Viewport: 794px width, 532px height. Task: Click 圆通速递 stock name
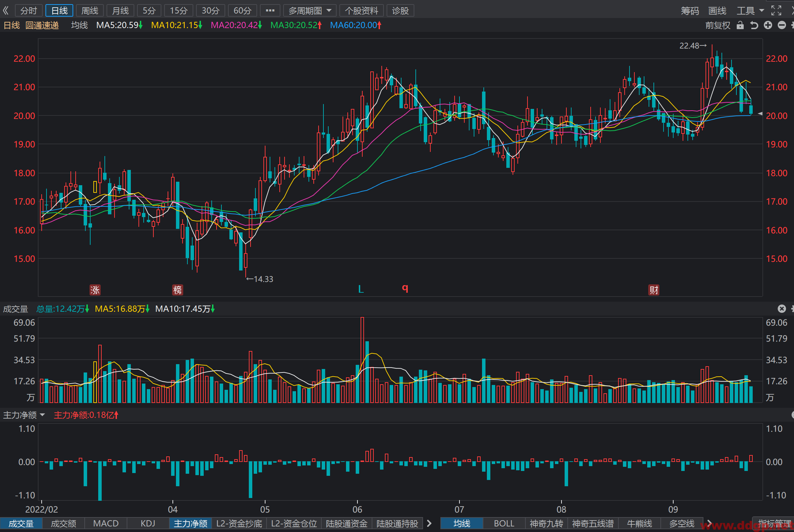click(x=42, y=25)
